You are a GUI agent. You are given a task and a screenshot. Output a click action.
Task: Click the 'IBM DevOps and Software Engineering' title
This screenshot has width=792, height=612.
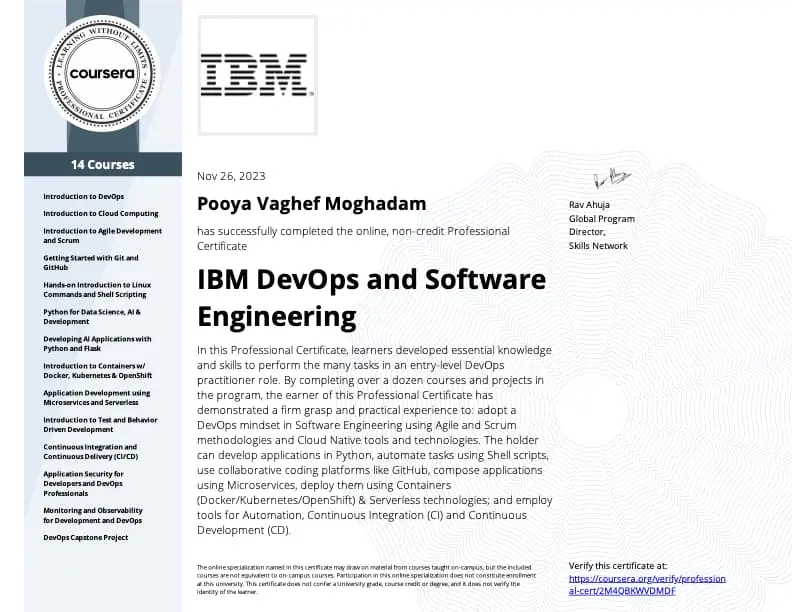point(371,297)
